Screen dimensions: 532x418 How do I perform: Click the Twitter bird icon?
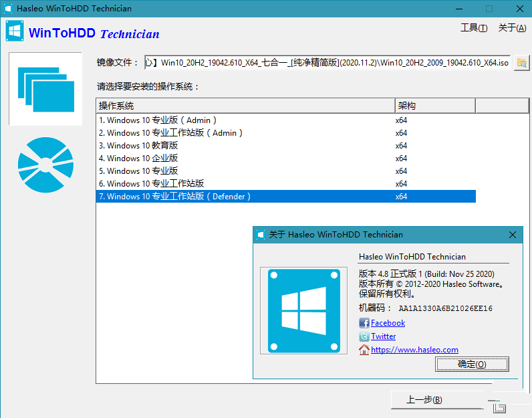tap(364, 336)
